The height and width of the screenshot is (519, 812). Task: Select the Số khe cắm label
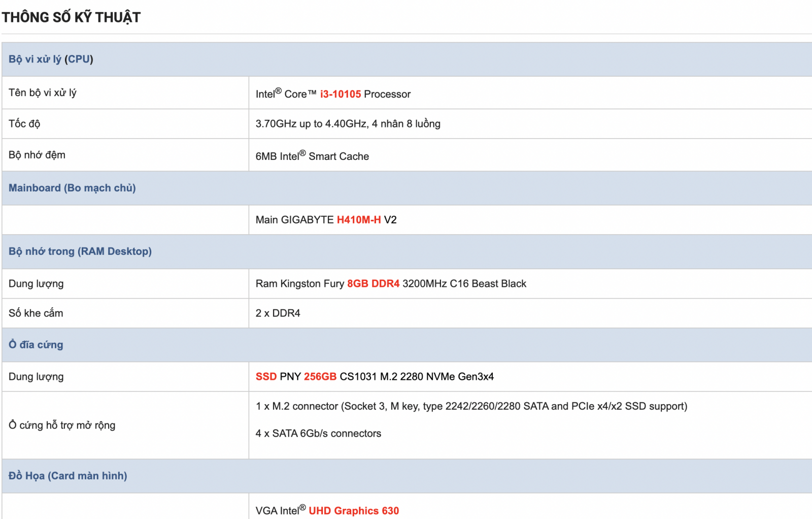[36, 313]
